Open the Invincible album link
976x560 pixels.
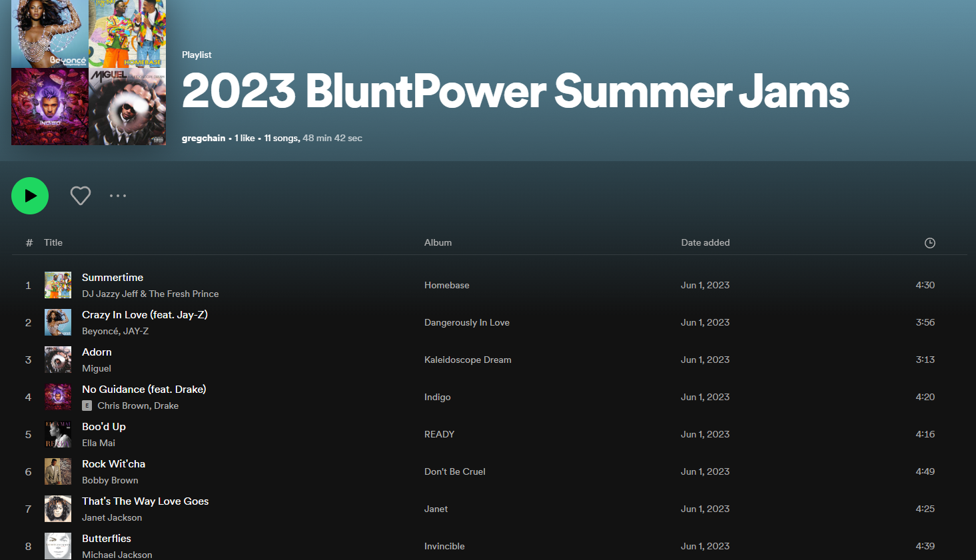(x=444, y=546)
